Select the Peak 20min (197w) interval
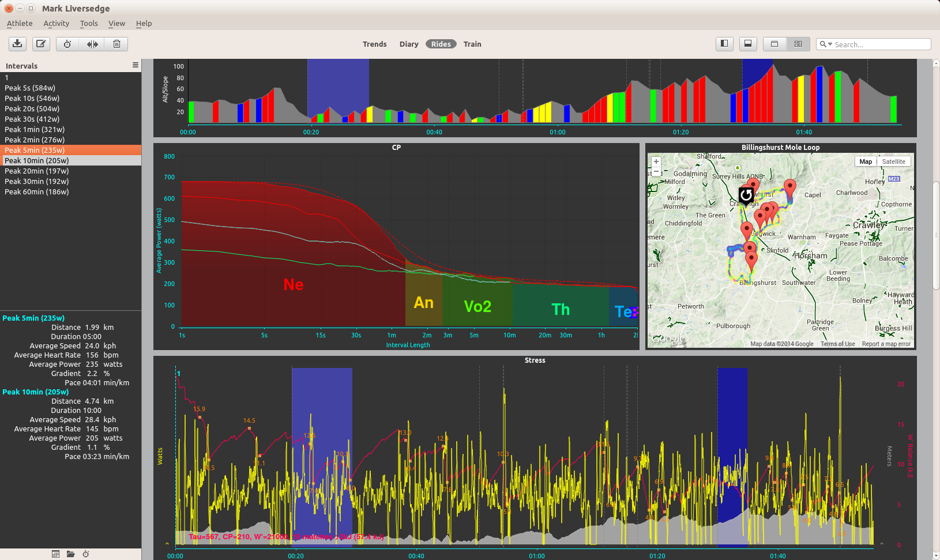This screenshot has height=560, width=940. [36, 171]
